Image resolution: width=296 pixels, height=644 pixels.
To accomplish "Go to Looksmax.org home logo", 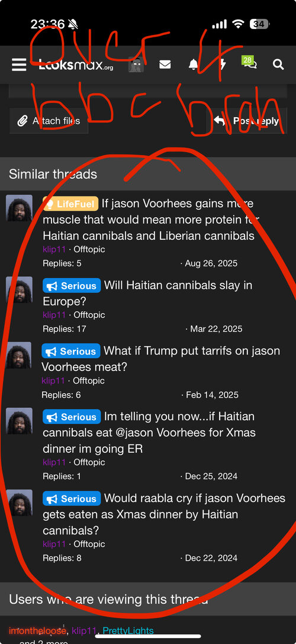I will pos(76,65).
